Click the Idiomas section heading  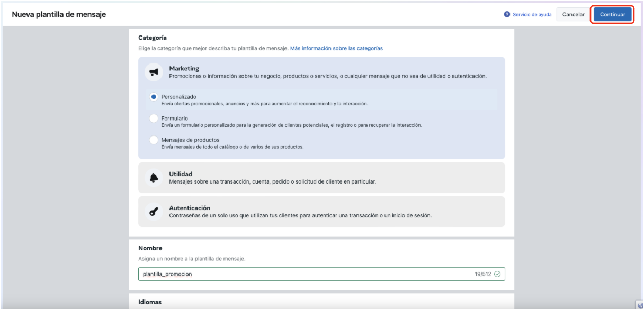click(x=150, y=302)
